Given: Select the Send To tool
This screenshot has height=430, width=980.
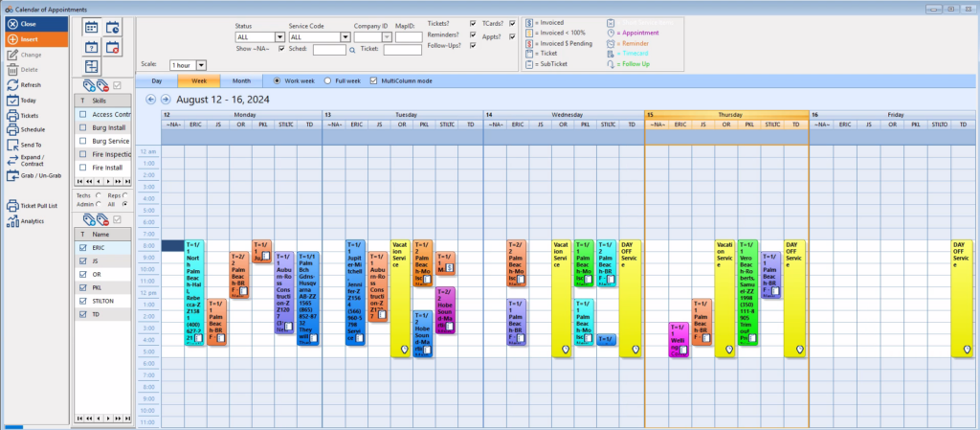Looking at the screenshot, I should point(13,145).
